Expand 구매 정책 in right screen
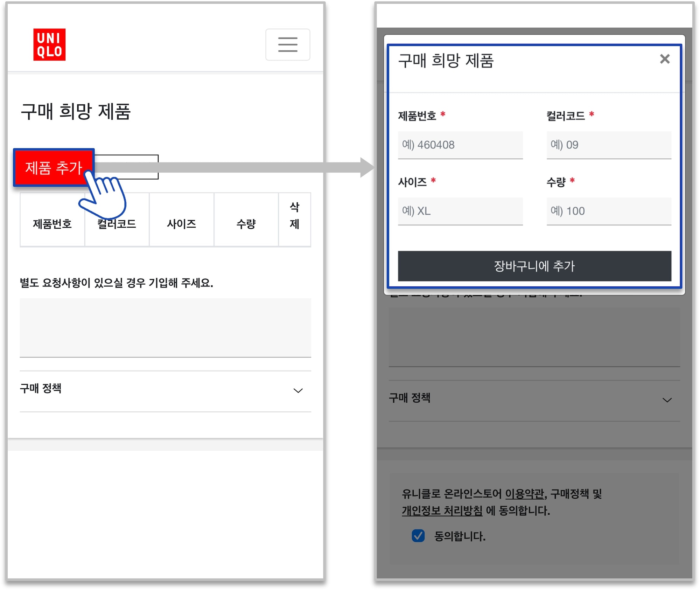 (534, 401)
